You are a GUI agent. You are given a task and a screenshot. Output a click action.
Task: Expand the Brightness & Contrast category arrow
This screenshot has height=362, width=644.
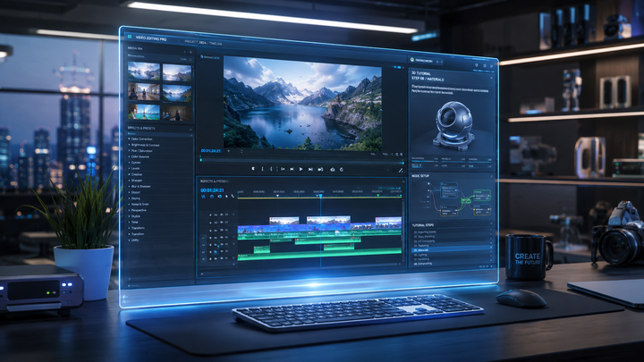[x=129, y=145]
